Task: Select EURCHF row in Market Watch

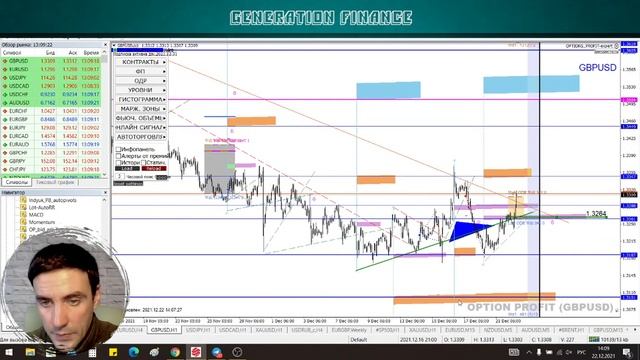Action: pos(51,111)
